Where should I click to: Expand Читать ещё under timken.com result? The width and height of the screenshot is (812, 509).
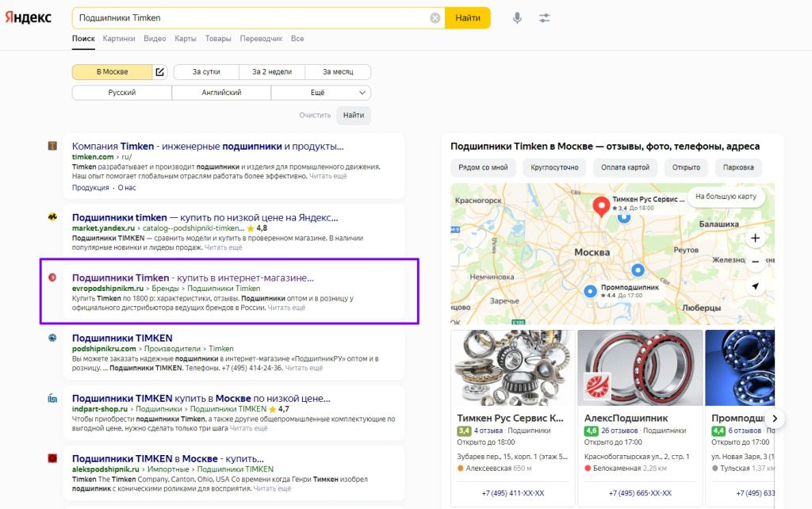(327, 176)
